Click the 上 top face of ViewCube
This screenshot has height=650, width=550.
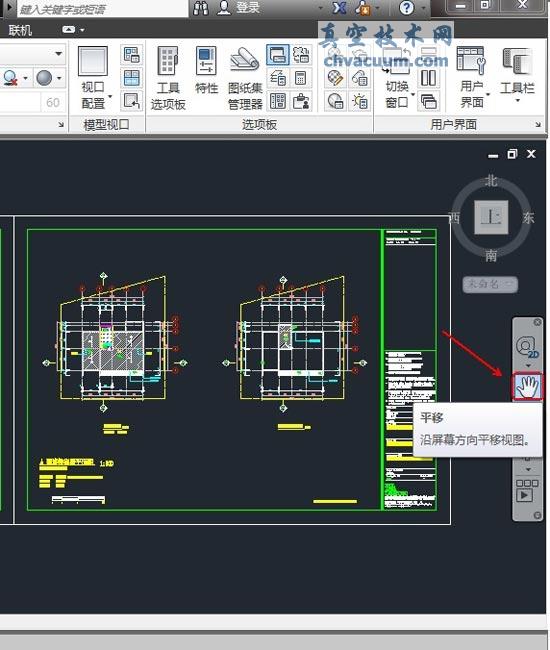click(491, 217)
